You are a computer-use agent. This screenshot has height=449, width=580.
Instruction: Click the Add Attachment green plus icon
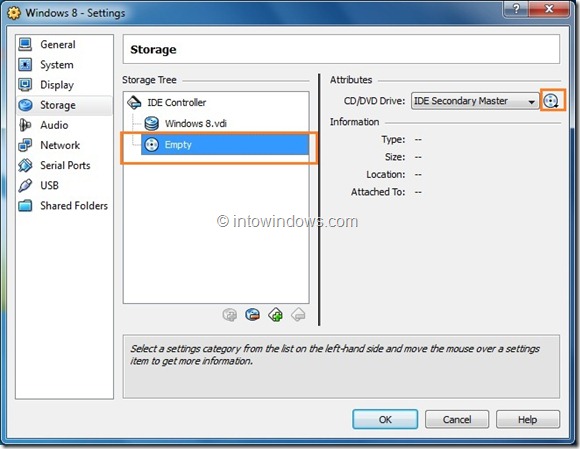tap(276, 315)
